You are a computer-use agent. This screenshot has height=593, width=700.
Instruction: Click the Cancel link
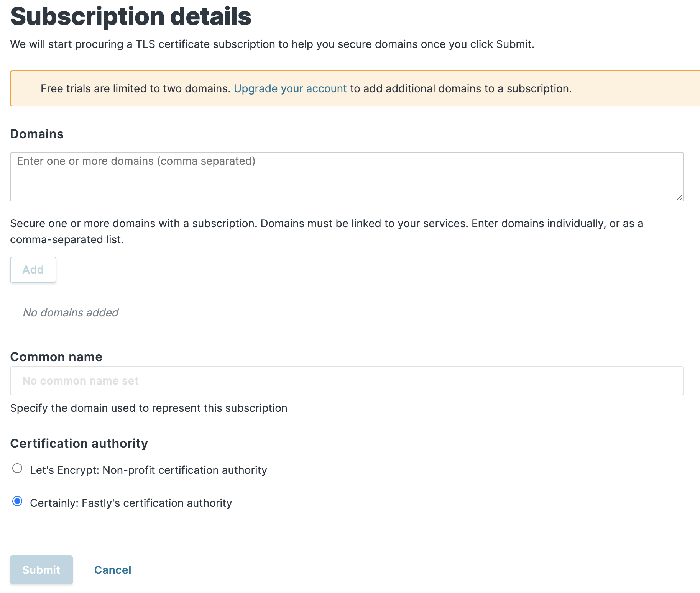[112, 570]
